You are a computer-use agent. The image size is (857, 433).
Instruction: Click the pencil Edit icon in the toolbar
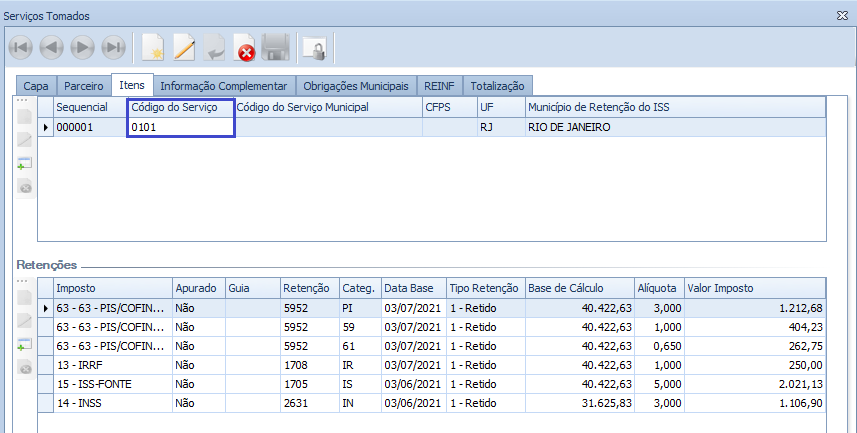point(184,47)
